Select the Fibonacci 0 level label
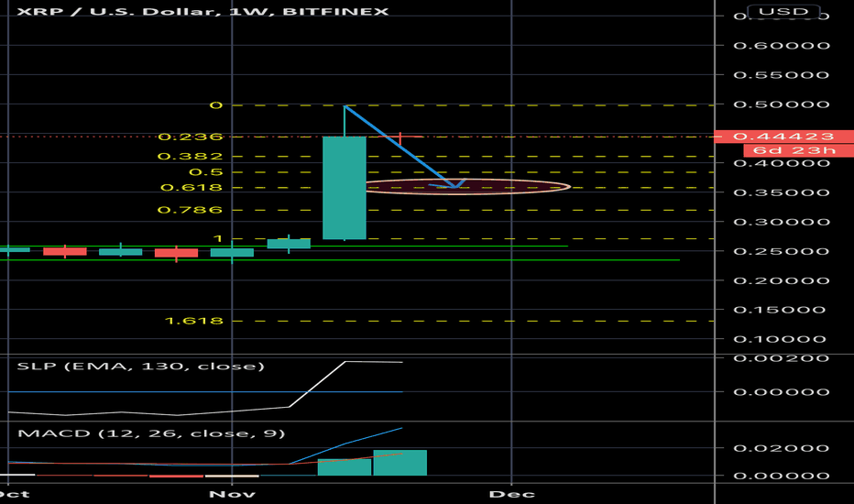Screen dimensions: 854x504 216,104
